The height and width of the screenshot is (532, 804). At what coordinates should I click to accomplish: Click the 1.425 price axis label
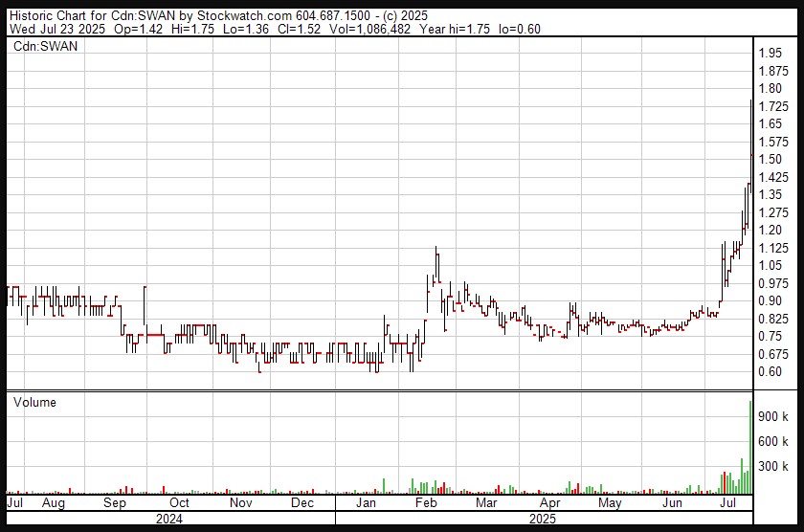(773, 177)
